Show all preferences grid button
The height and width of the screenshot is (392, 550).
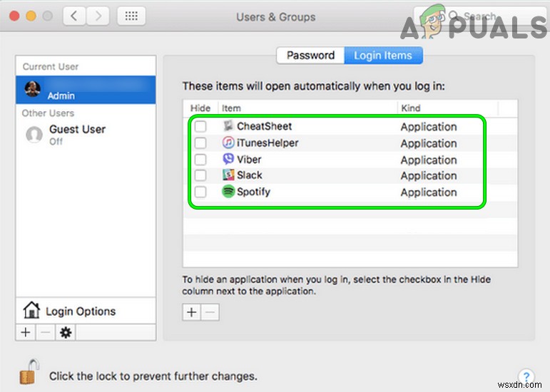click(131, 16)
